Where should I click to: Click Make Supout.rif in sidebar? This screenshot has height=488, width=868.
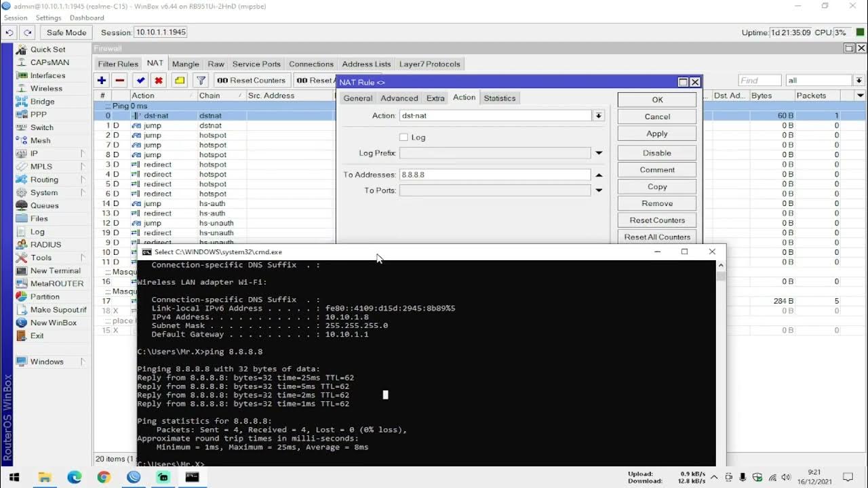(x=58, y=310)
